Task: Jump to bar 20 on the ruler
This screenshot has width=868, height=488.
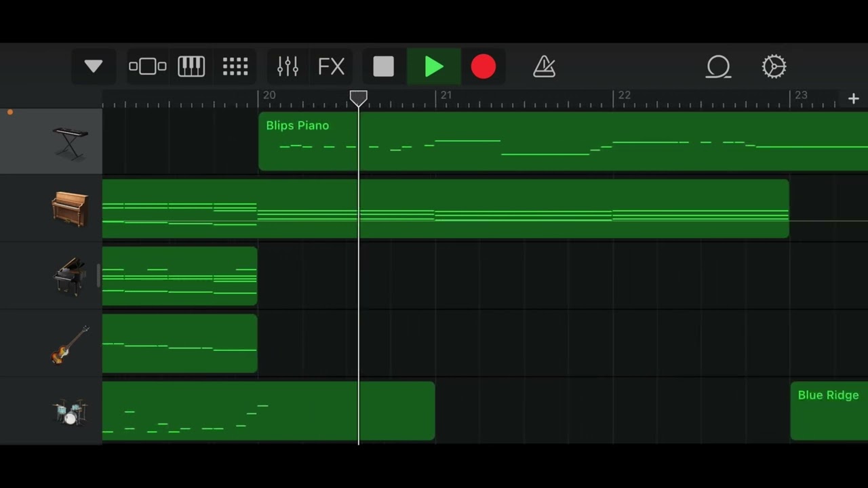Action: point(269,96)
